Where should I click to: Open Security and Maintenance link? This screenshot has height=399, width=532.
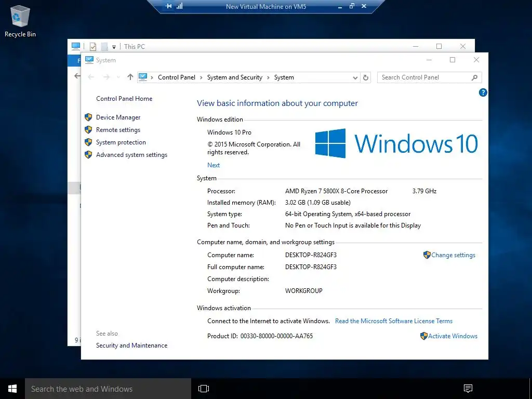click(x=131, y=345)
